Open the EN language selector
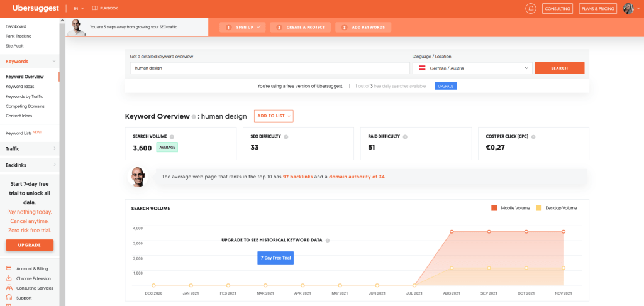Image resolution: width=644 pixels, height=306 pixels. click(79, 9)
